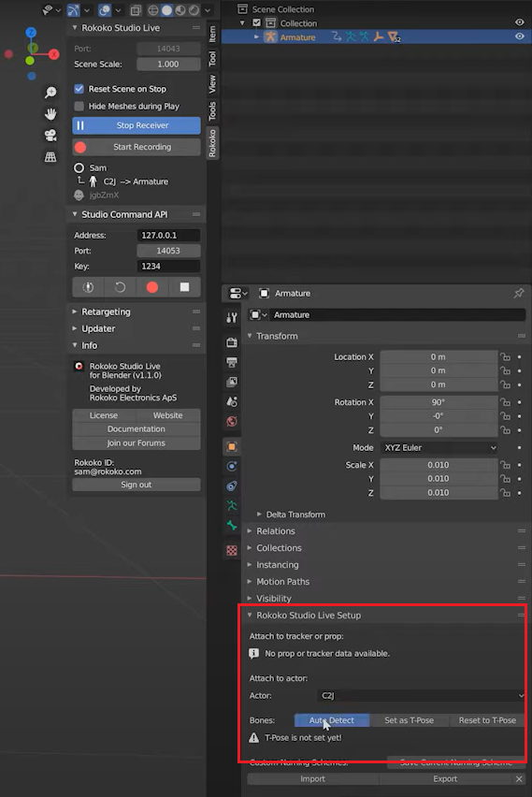Collapse the Rokoko Studio Live panel

(75, 27)
